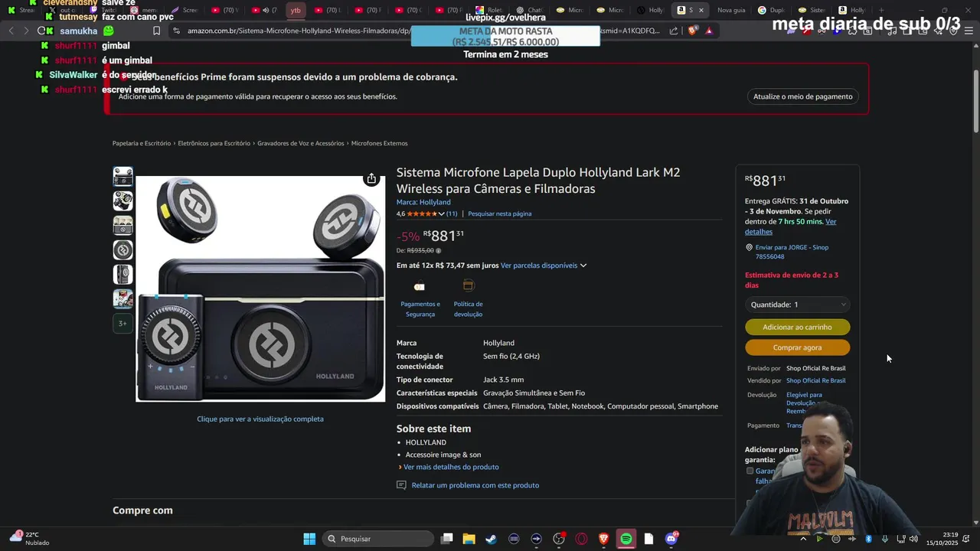Click the main product image

coord(260,289)
